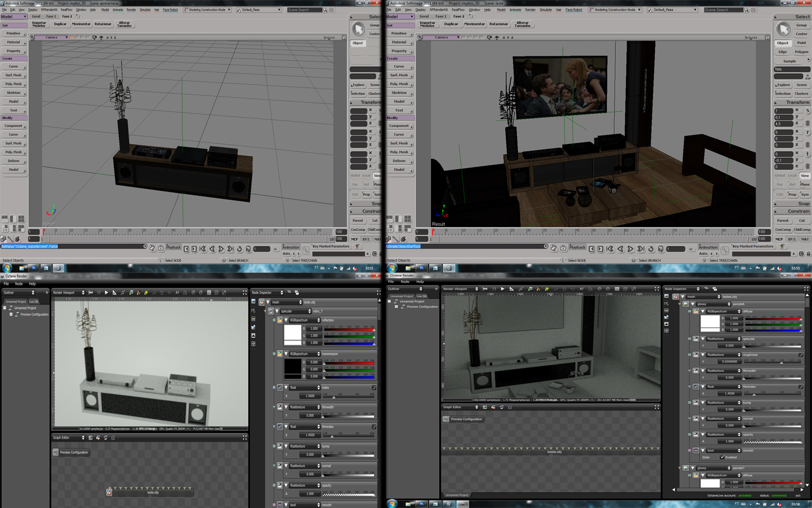Screen dimensions: 812x508
Task: Open the Node menu in left Octane window
Action: [x=19, y=284]
